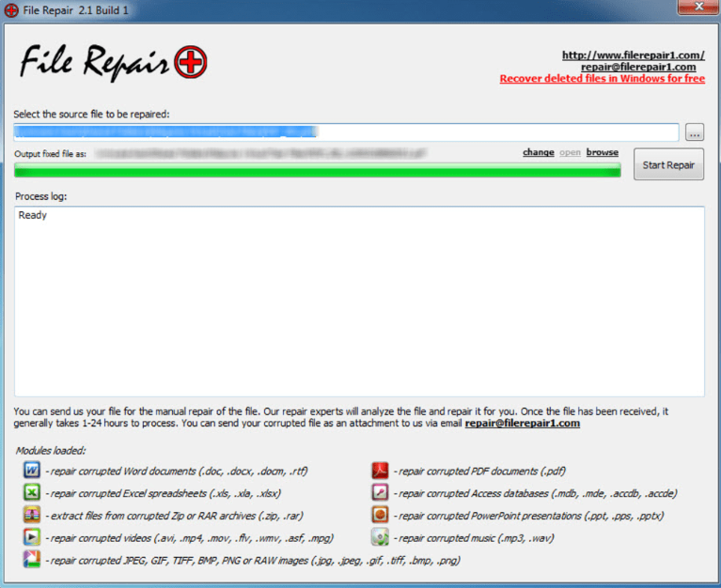Click the Excel spreadsheets module icon
This screenshot has height=588, width=721.
point(32,492)
